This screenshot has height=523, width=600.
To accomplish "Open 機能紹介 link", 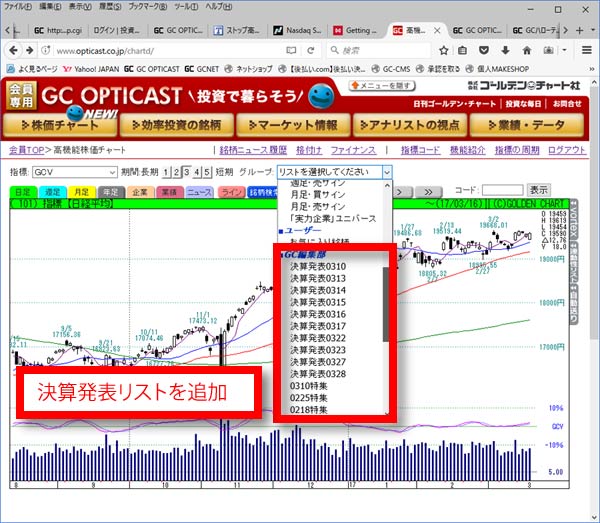I will 468,150.
